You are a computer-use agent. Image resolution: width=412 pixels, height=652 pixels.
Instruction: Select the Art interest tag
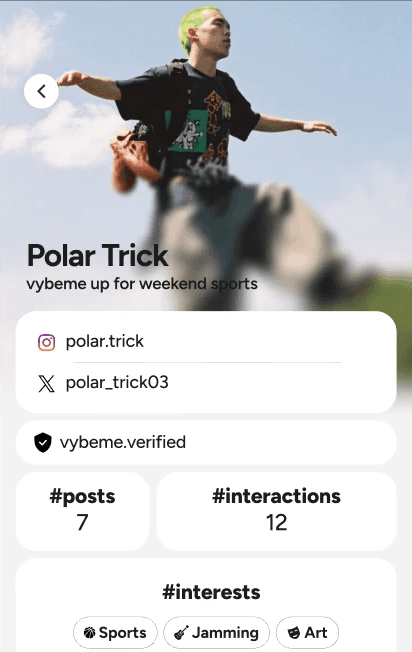307,633
